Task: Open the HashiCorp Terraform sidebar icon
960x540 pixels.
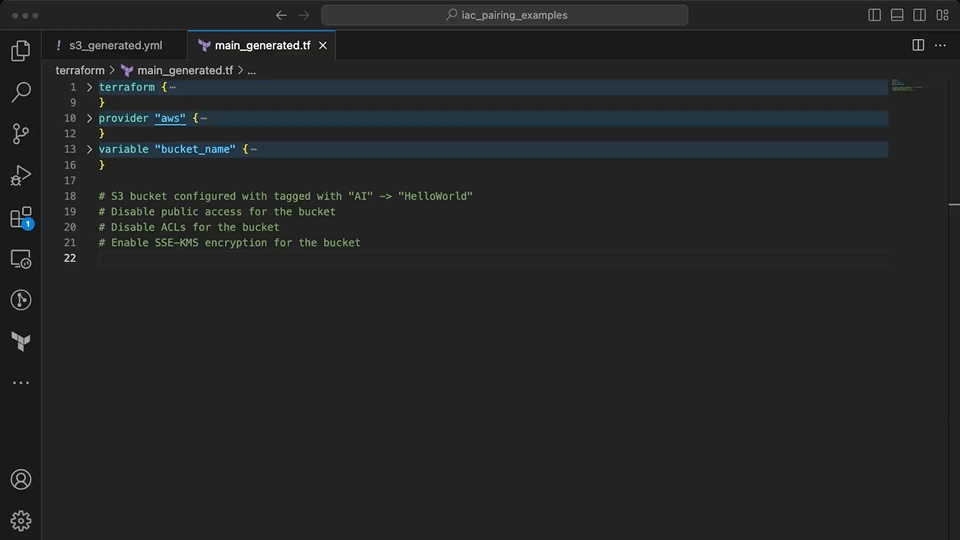Action: (x=20, y=341)
